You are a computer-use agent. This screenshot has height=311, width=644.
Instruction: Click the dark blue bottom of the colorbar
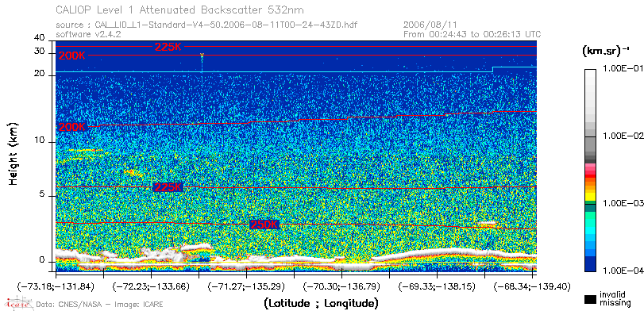click(590, 265)
